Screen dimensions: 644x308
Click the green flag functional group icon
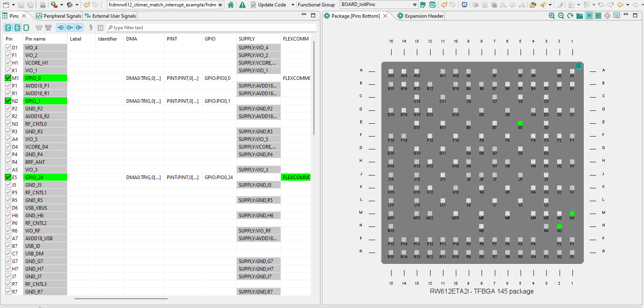[x=423, y=5]
